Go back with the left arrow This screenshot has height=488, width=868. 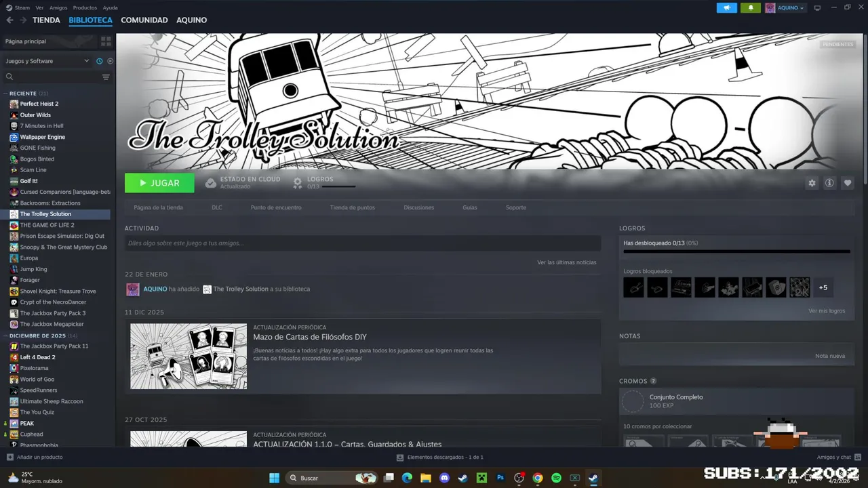(9, 20)
